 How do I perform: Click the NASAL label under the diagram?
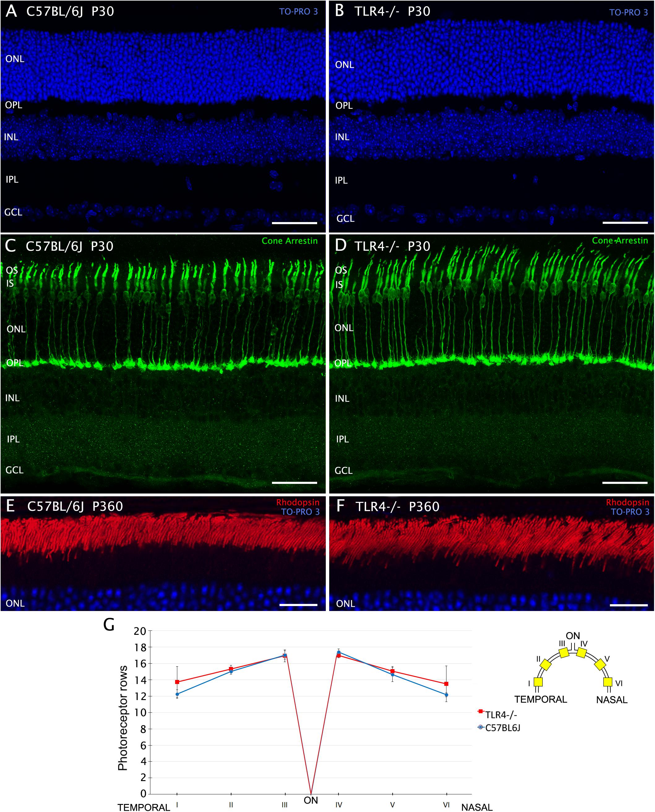(612, 700)
